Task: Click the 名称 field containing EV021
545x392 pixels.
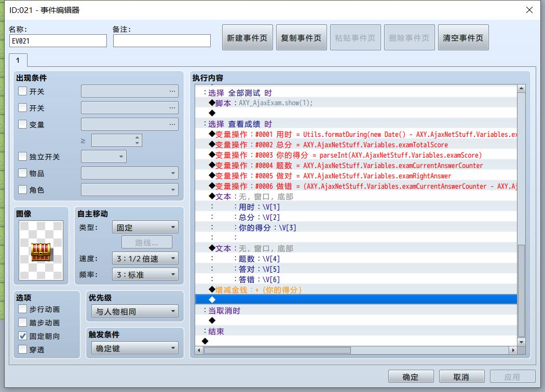Action: [x=58, y=40]
